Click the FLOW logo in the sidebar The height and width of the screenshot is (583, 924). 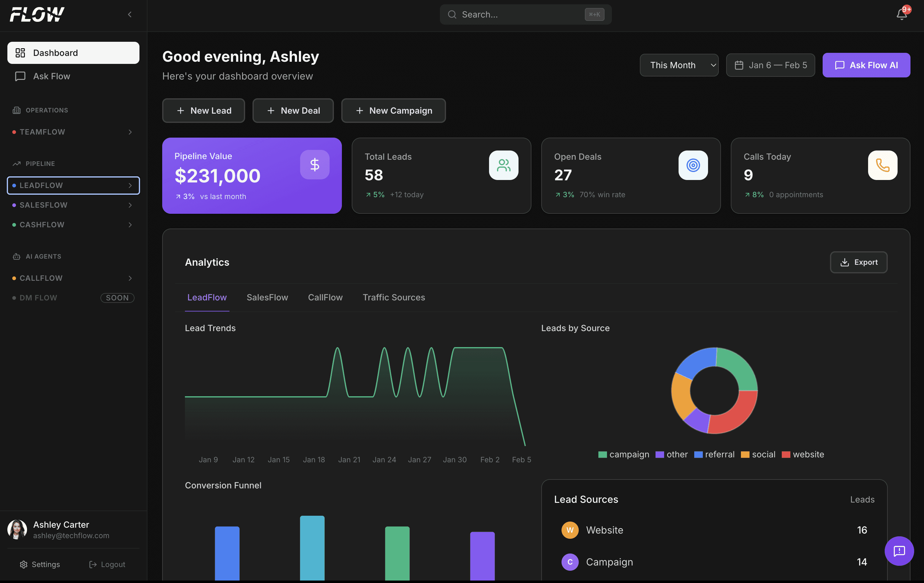click(x=37, y=14)
